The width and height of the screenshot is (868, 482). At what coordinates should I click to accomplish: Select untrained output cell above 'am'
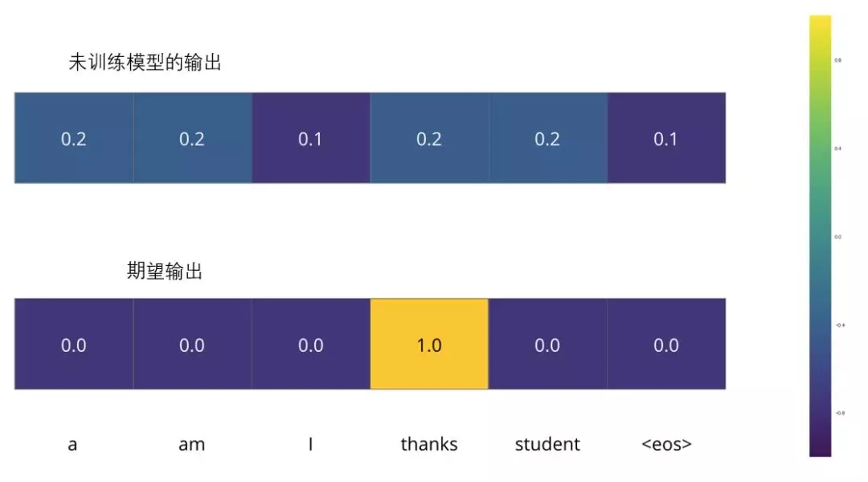(x=192, y=138)
